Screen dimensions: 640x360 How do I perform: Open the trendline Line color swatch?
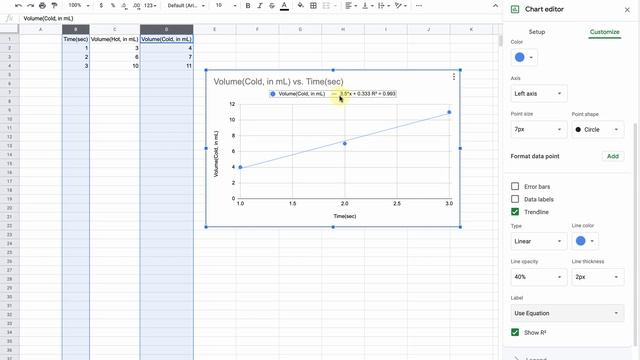tap(585, 241)
